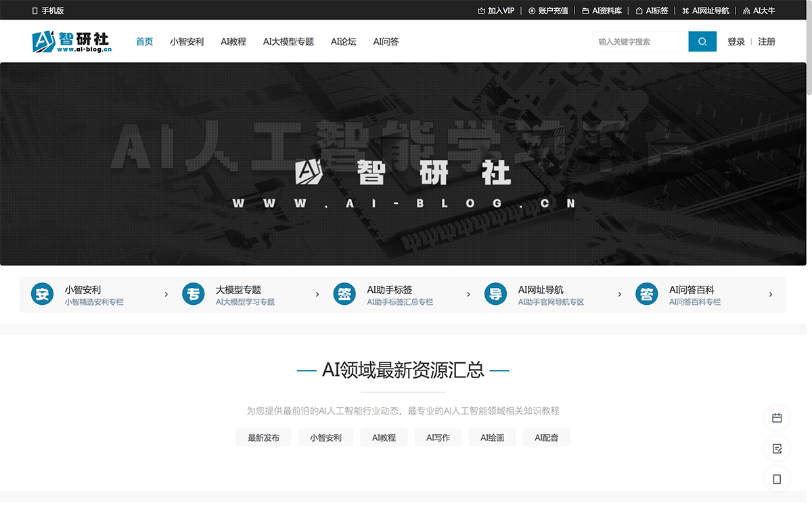
Task: Expand the AI网址导航 card arrow
Action: tap(619, 294)
